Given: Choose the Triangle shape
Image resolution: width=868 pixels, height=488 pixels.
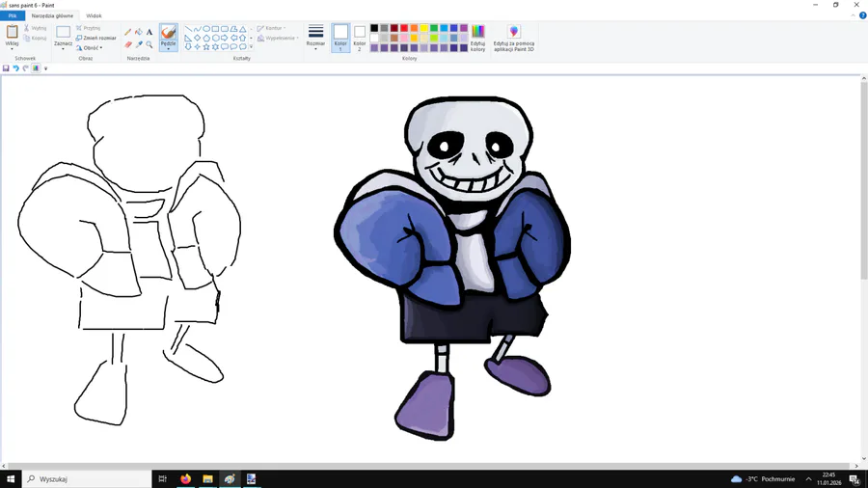Looking at the screenshot, I should point(242,29).
